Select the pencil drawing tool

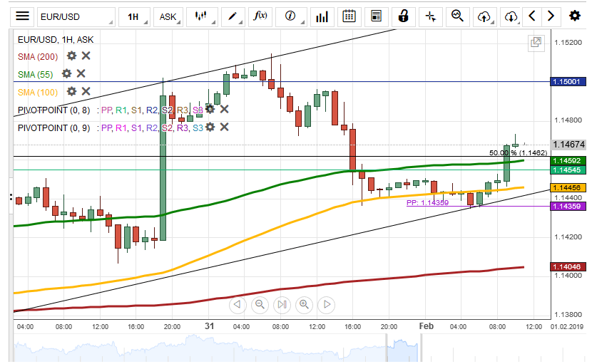click(x=232, y=16)
